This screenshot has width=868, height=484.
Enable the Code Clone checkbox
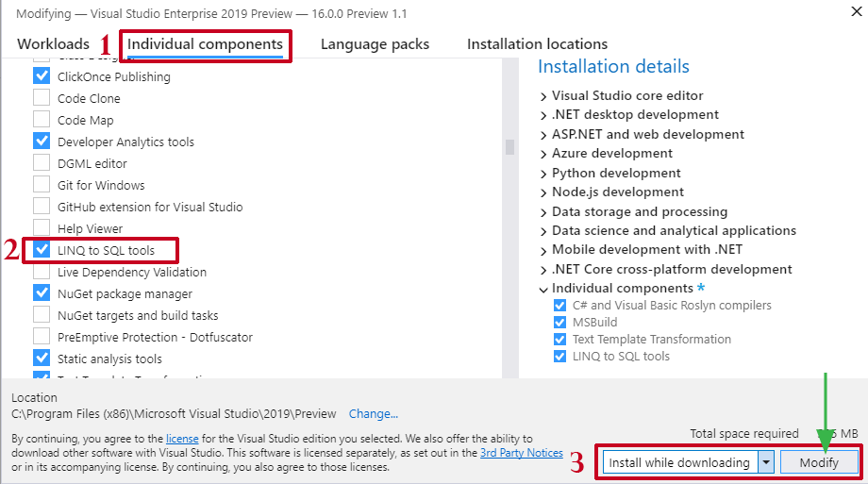(42, 98)
